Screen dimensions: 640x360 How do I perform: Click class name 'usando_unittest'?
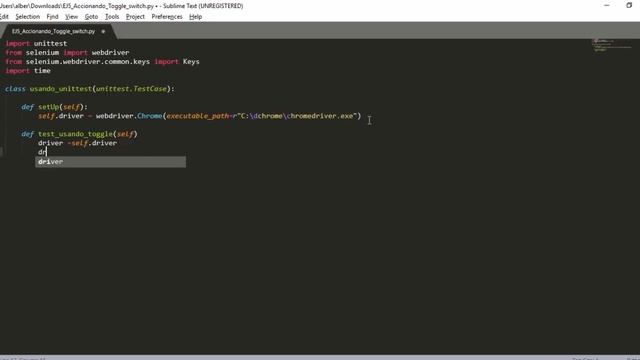point(61,89)
